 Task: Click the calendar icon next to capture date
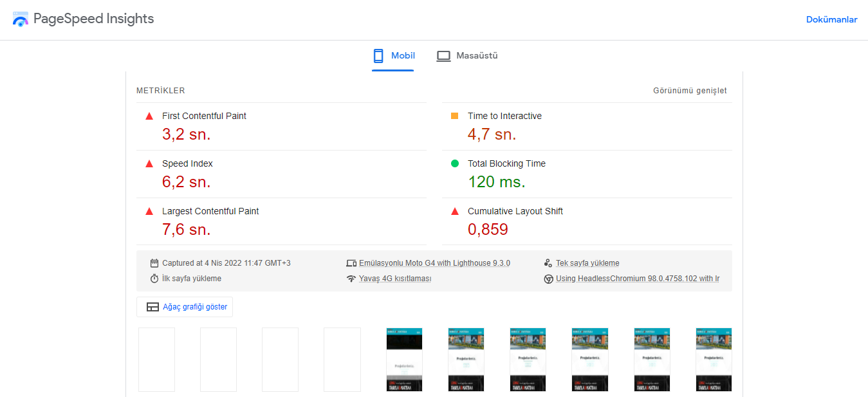tap(154, 263)
